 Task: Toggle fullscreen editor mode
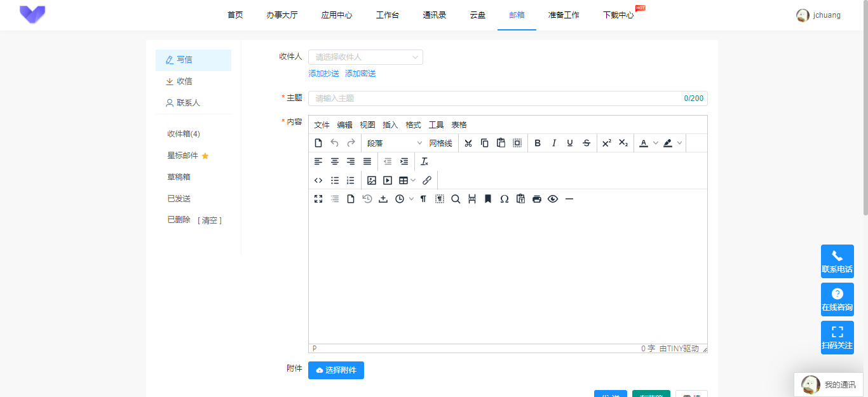[x=318, y=199]
